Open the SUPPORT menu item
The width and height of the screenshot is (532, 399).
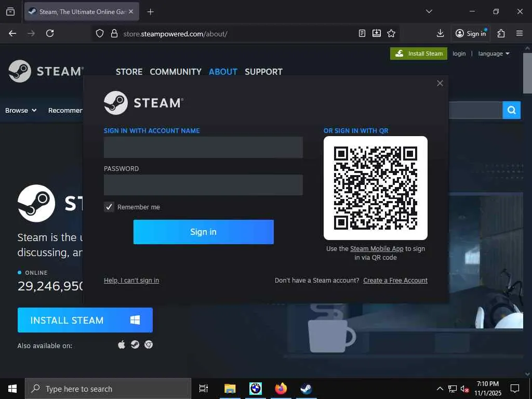click(263, 72)
